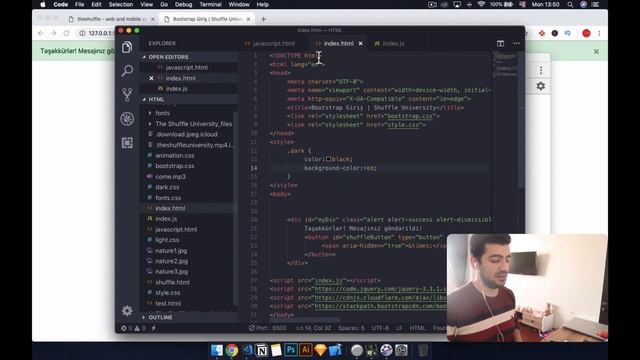Open the Explorer view in the activity bar
The height and width of the screenshot is (360, 640).
(x=127, y=47)
